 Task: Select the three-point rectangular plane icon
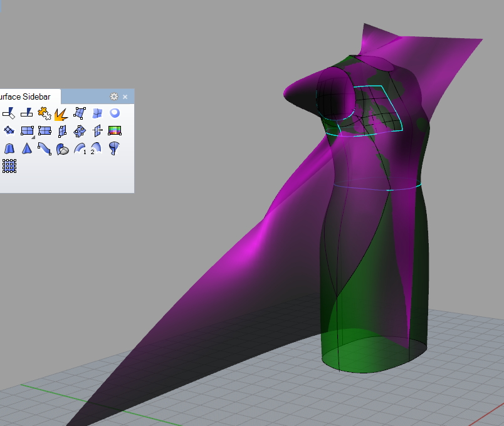(x=45, y=131)
